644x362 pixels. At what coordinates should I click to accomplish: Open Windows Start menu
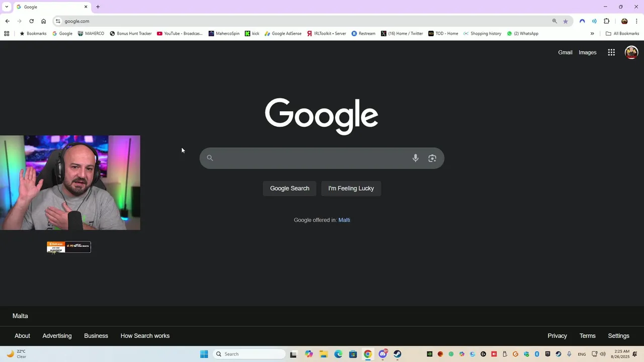204,354
